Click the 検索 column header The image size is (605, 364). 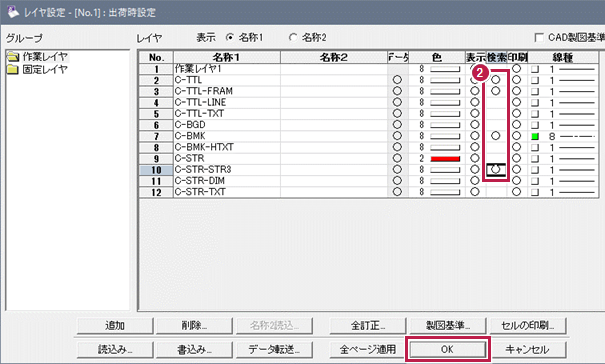[496, 58]
